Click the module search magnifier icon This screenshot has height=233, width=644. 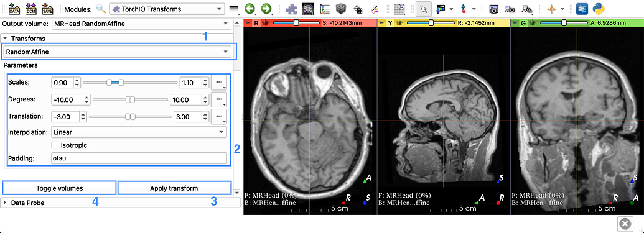[x=101, y=9]
